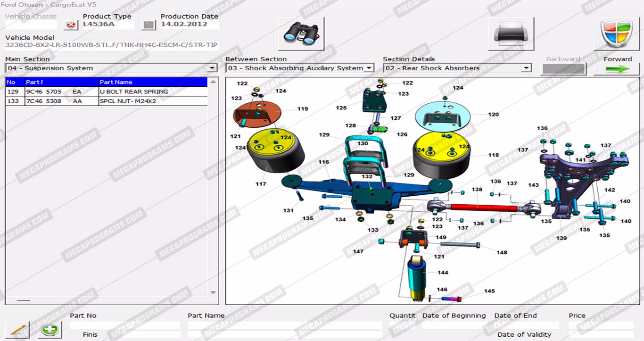Click the small gray square before Production Date

(149, 25)
